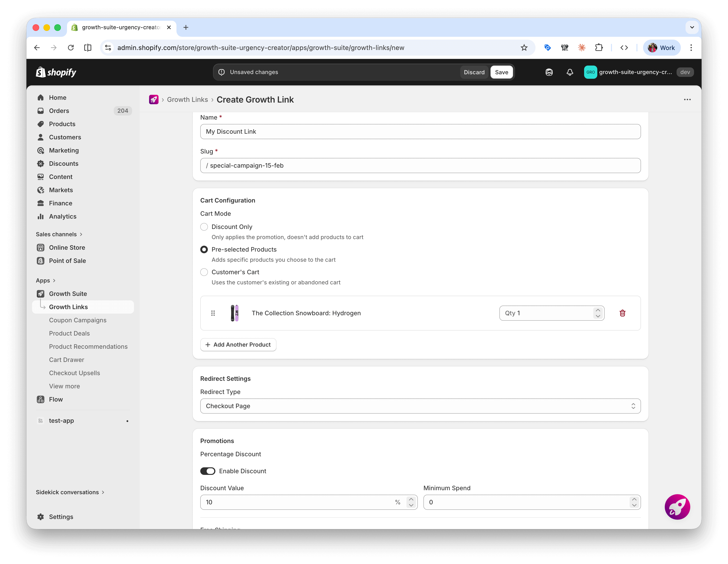Open the Growth Suite chat bubble

(x=677, y=507)
